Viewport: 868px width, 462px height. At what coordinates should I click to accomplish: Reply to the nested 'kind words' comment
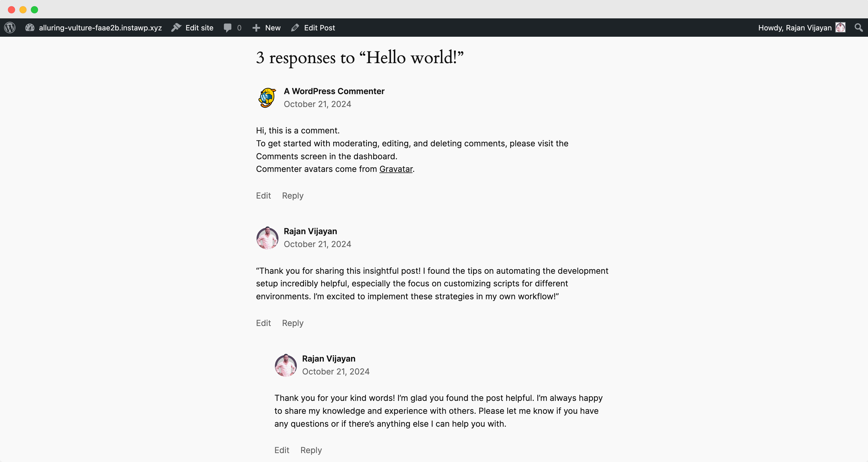point(311,450)
